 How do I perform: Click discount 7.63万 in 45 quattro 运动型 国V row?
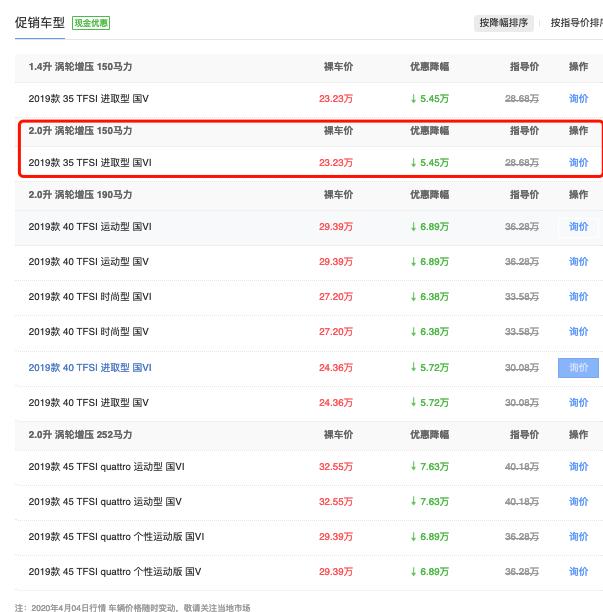(430, 502)
